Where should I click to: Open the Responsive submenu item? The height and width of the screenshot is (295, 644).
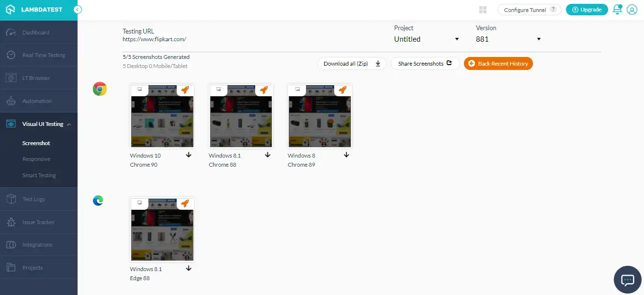[x=36, y=159]
